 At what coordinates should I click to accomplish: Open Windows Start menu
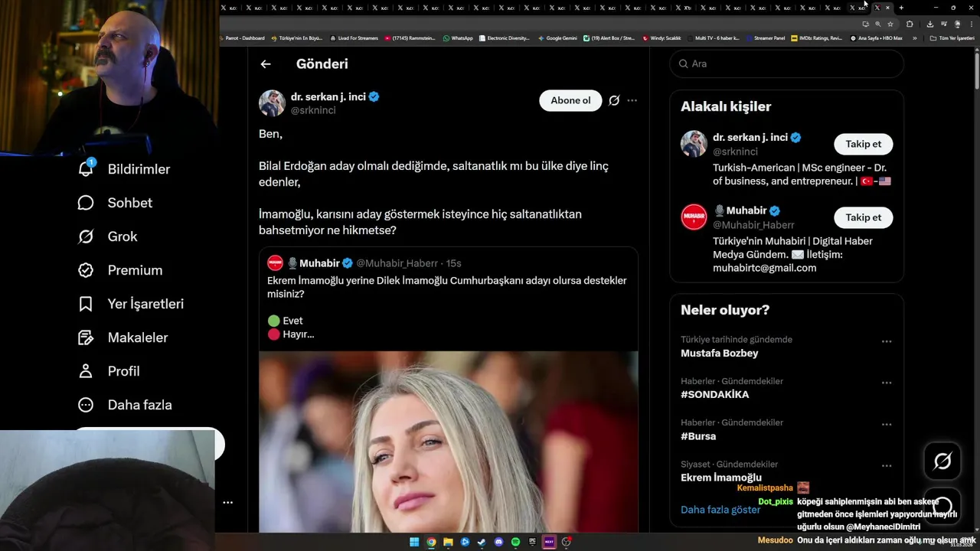414,542
